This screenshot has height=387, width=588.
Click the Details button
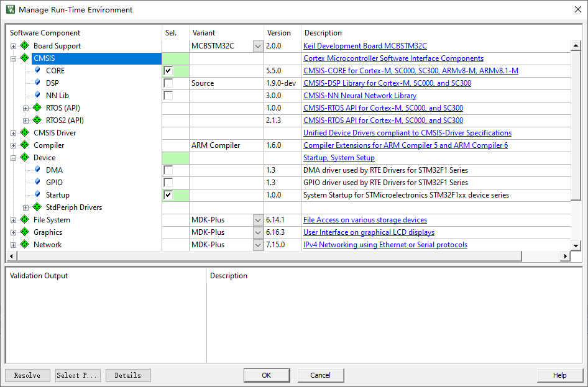pos(128,375)
